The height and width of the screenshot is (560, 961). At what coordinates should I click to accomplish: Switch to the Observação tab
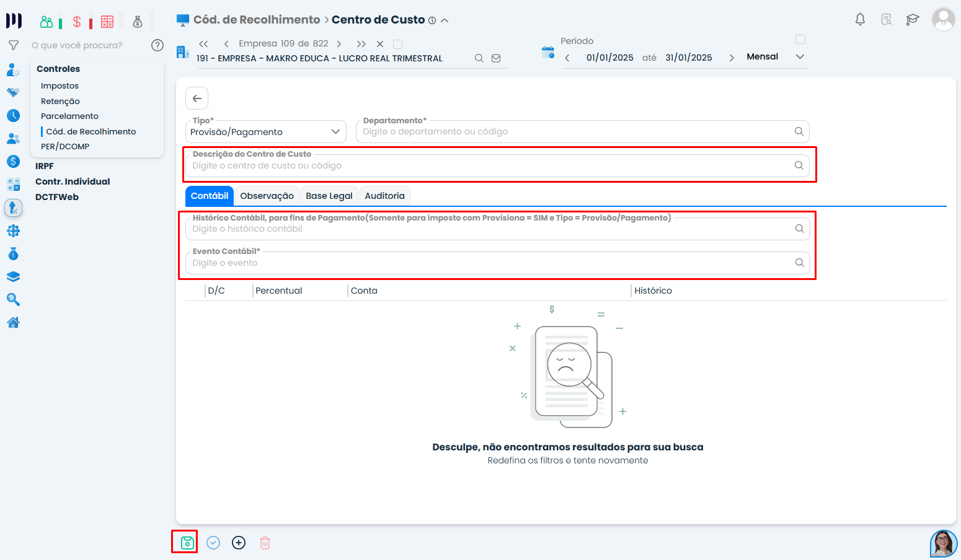tap(267, 196)
